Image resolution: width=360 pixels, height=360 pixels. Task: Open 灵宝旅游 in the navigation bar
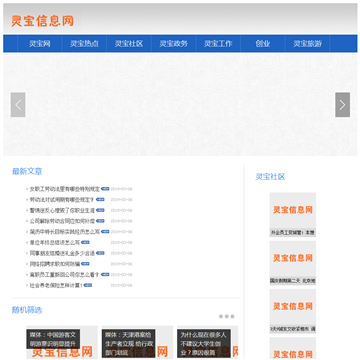coord(307,44)
